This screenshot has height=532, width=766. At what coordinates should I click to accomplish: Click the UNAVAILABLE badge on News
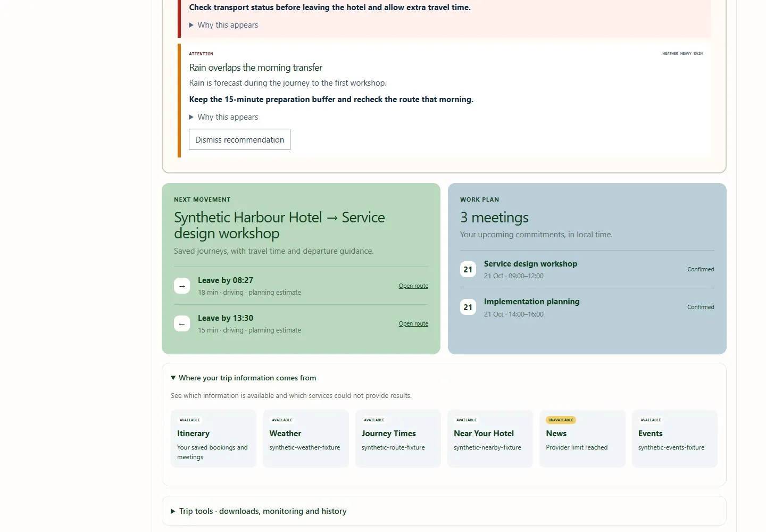(x=561, y=420)
